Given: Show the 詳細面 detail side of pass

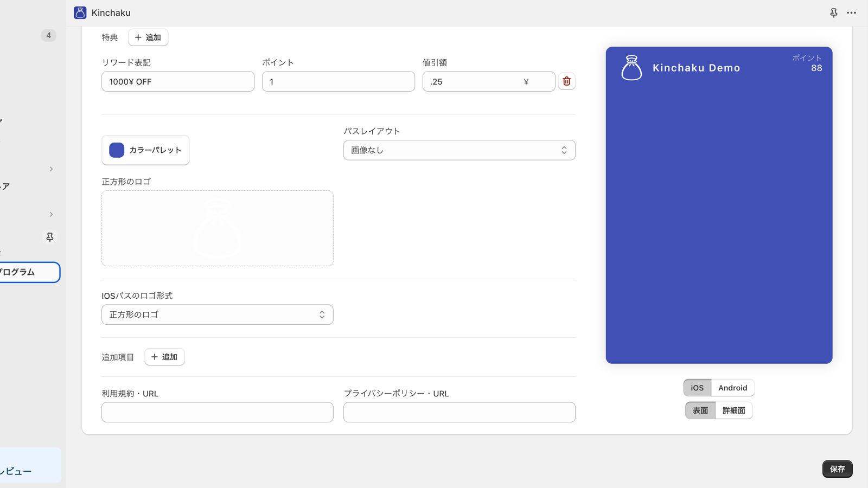Looking at the screenshot, I should (x=733, y=410).
